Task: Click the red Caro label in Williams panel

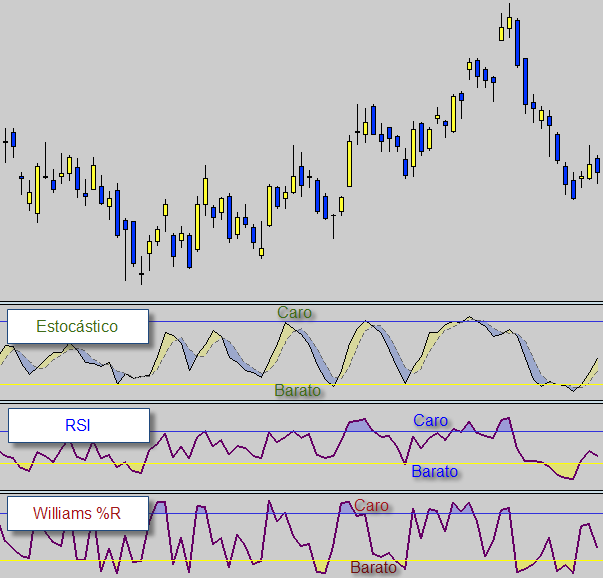Action: pos(371,506)
